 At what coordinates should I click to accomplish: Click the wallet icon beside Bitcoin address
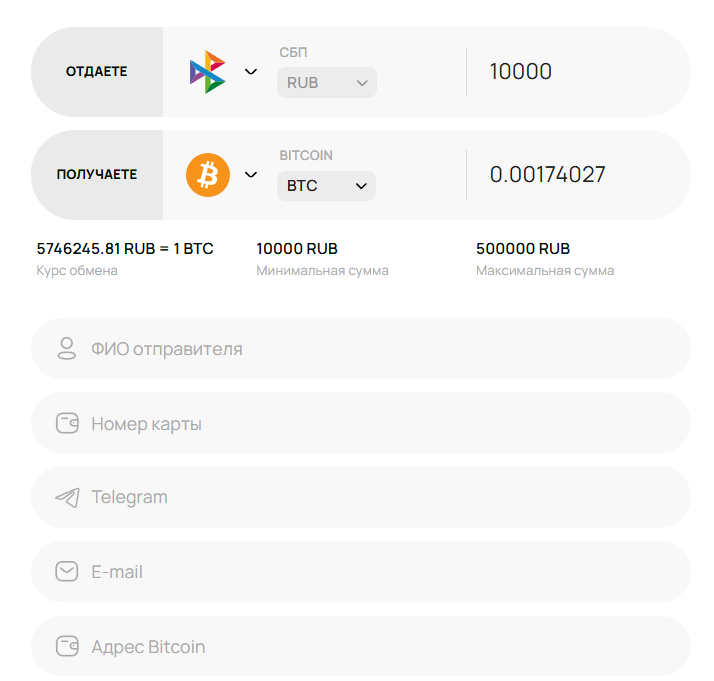[67, 646]
